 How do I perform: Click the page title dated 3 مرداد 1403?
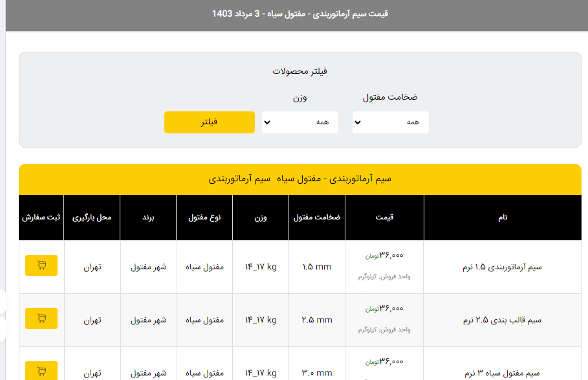(x=300, y=14)
